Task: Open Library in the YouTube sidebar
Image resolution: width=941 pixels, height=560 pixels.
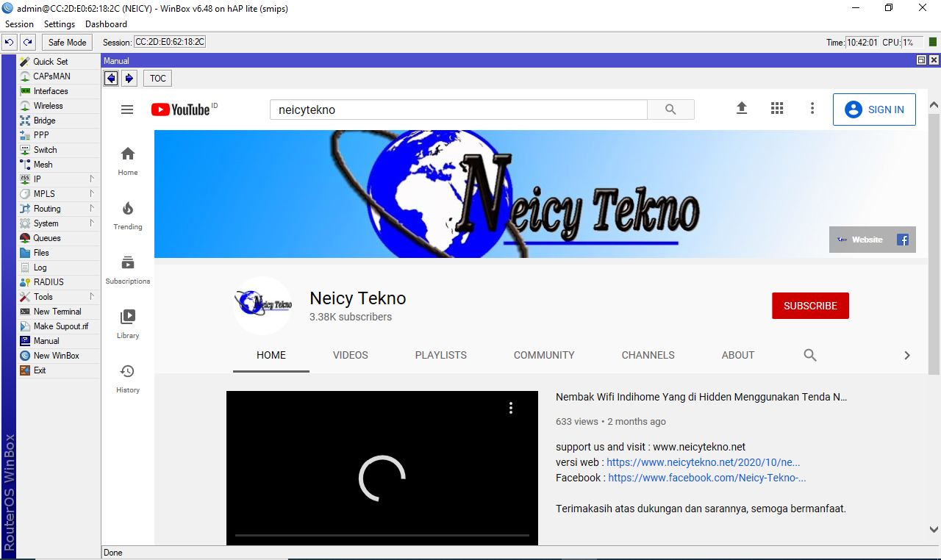Action: 128,325
